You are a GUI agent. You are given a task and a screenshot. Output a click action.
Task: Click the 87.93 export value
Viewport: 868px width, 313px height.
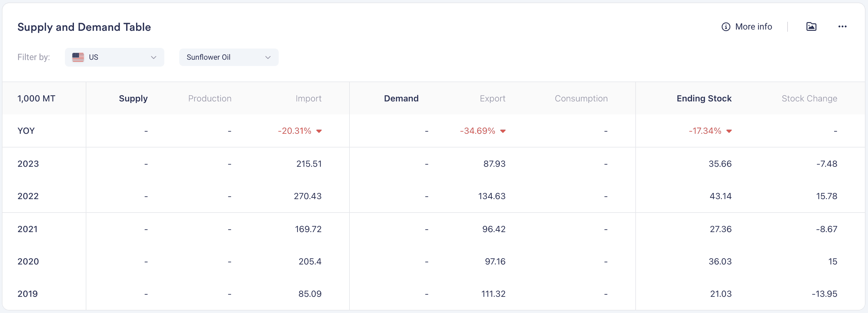pos(494,164)
